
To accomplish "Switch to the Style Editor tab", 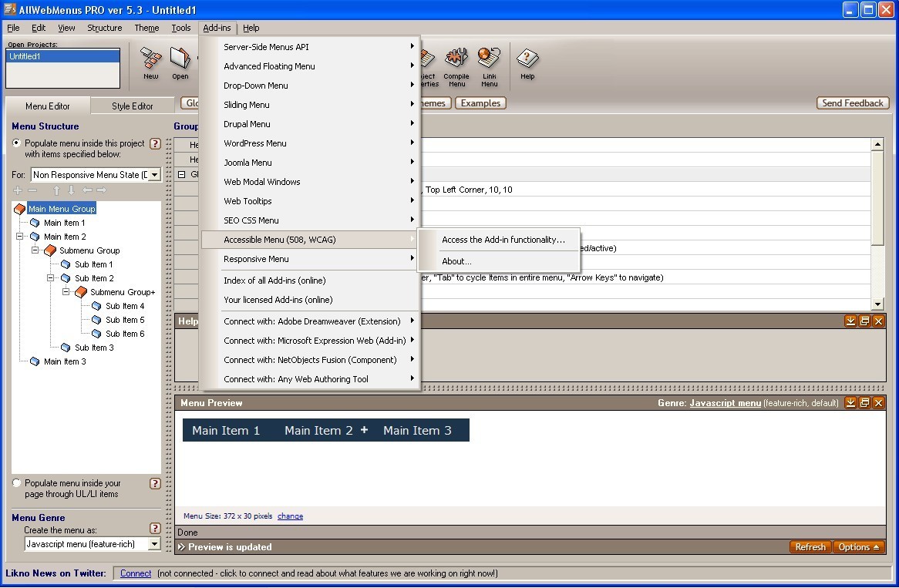I will (133, 106).
